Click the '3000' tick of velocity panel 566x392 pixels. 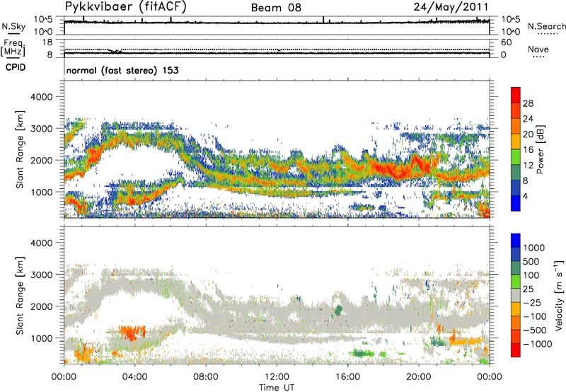click(41, 275)
